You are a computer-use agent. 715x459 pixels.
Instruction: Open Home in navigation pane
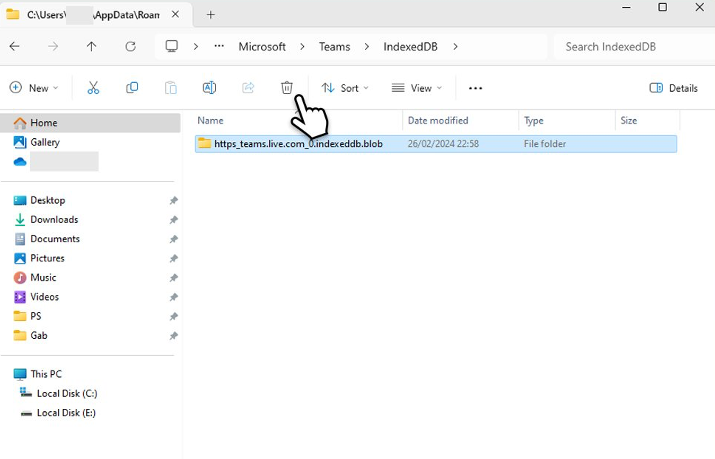[90, 123]
